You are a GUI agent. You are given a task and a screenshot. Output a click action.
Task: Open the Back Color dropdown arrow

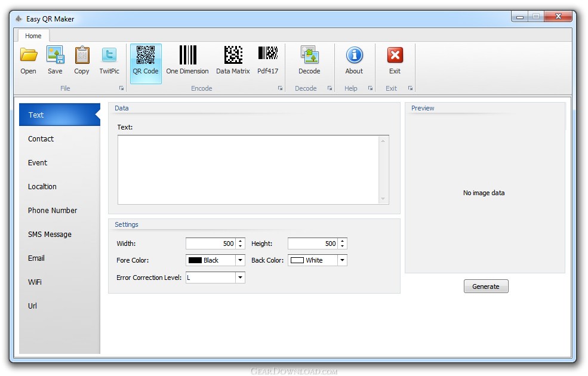(342, 260)
